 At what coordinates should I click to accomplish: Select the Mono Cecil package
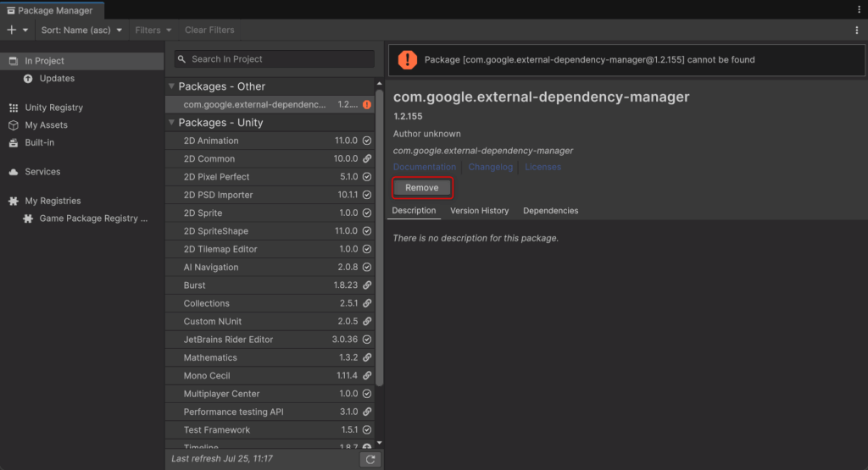270,375
